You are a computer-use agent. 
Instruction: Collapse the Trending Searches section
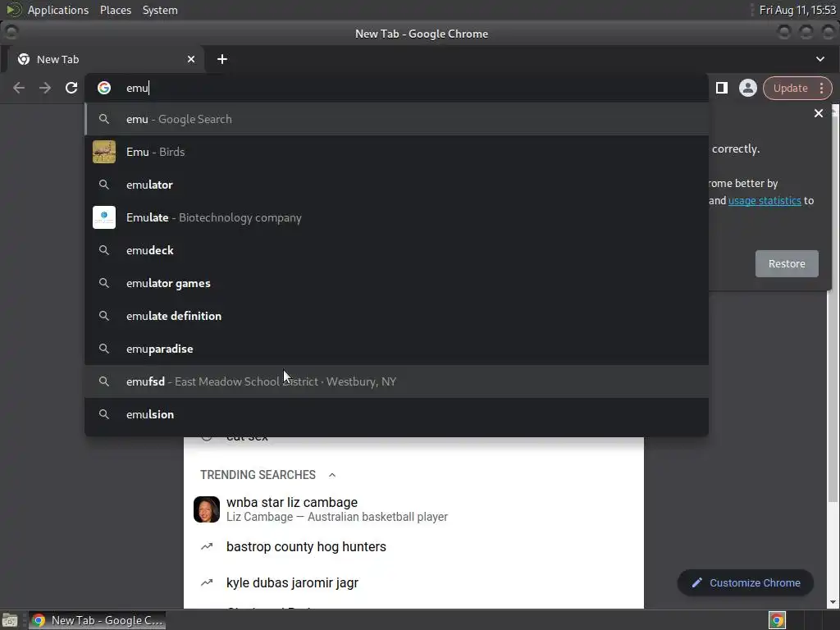coord(332,475)
